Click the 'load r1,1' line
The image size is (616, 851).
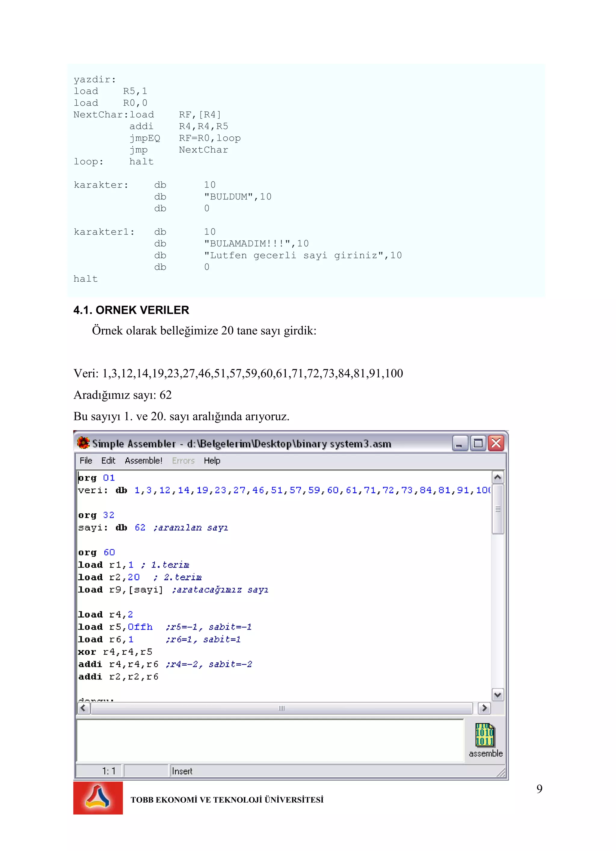[134, 564]
